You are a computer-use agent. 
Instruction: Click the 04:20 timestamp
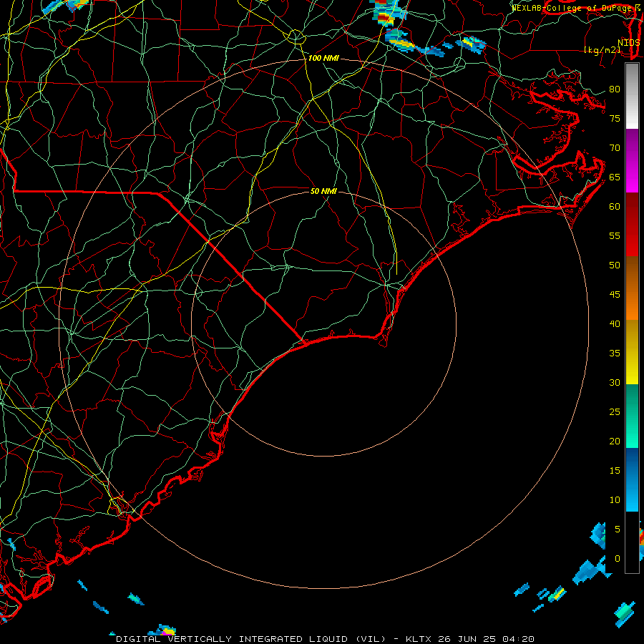(x=519, y=639)
